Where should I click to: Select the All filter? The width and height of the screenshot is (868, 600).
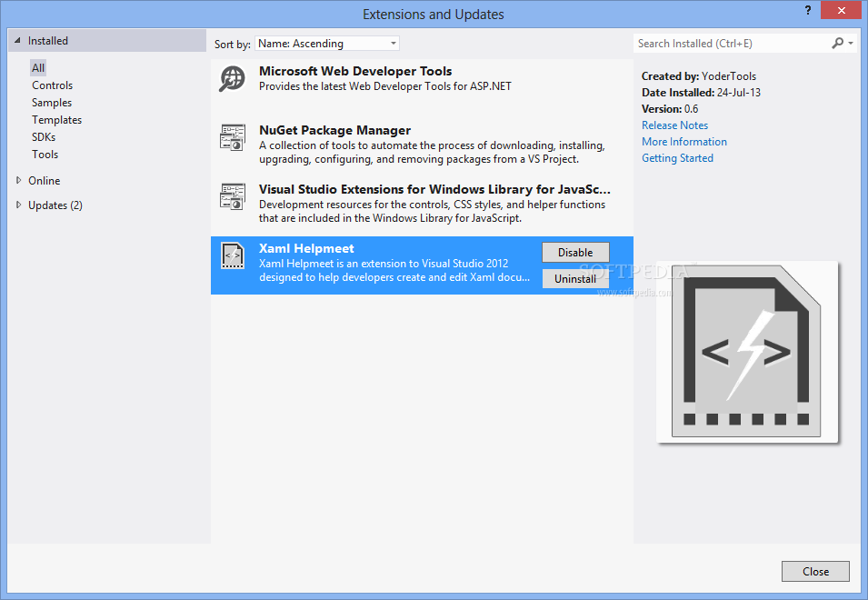(38, 68)
